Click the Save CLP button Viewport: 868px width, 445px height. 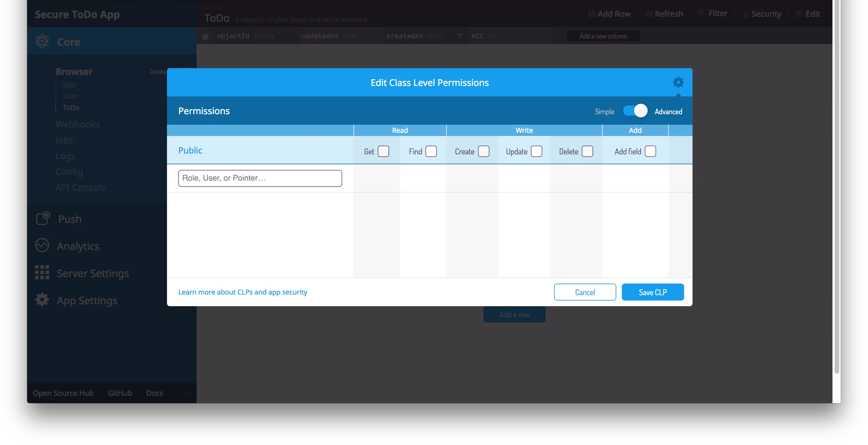pyautogui.click(x=652, y=292)
